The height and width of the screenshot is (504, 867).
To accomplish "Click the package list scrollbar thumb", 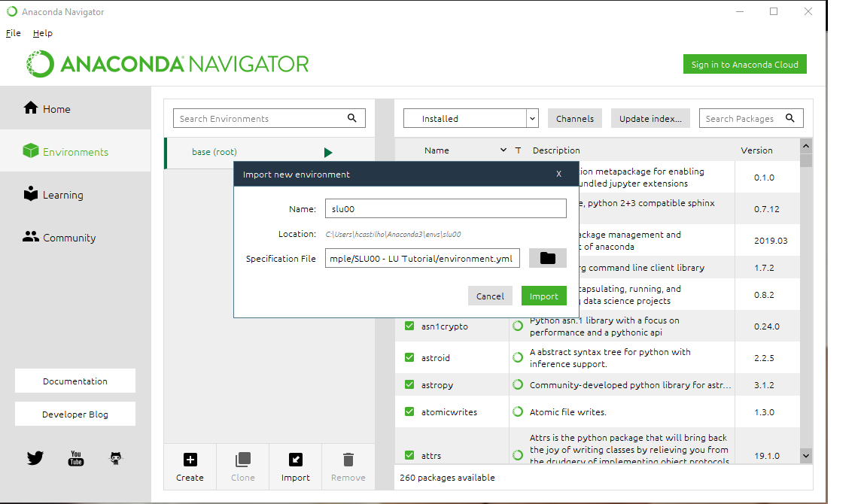I will 806,160.
